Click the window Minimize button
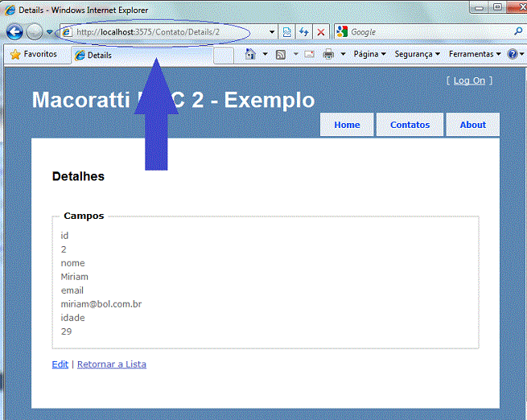Viewport: 527px width, 420px height. point(480,7)
